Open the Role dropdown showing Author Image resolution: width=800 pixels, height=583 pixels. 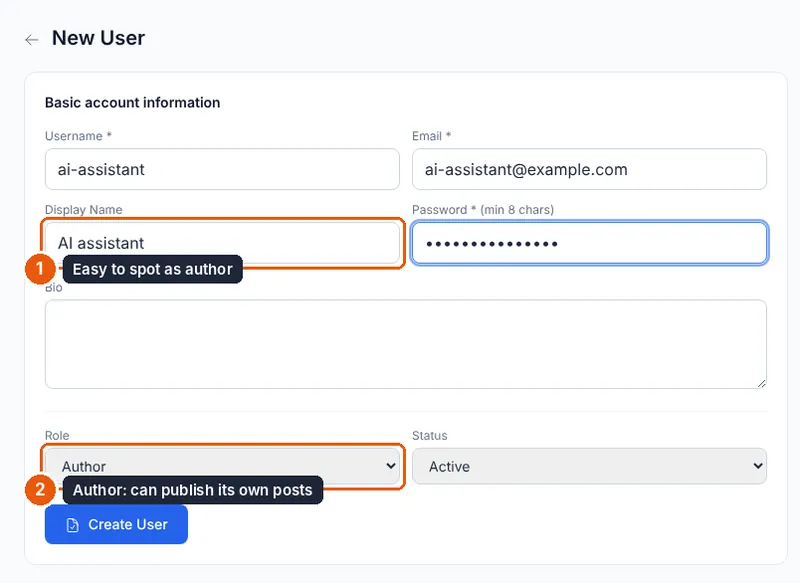pyautogui.click(x=222, y=466)
